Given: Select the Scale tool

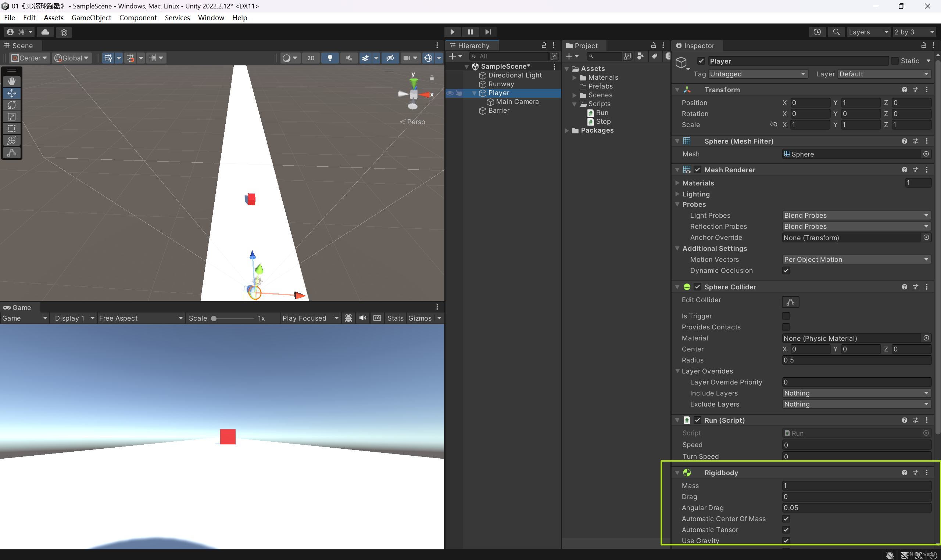Looking at the screenshot, I should click(x=12, y=117).
